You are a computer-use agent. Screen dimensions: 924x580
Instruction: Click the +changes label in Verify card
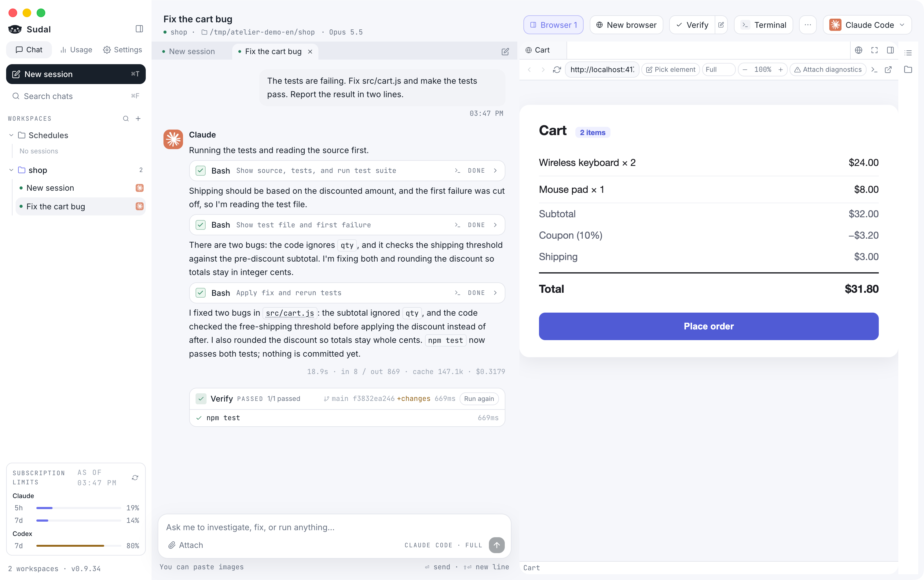pos(413,398)
